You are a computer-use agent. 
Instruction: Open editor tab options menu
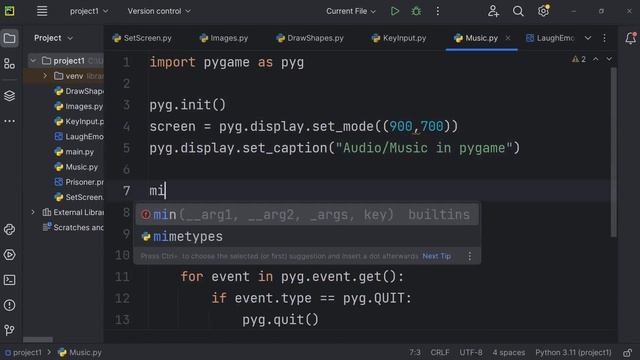click(x=604, y=38)
